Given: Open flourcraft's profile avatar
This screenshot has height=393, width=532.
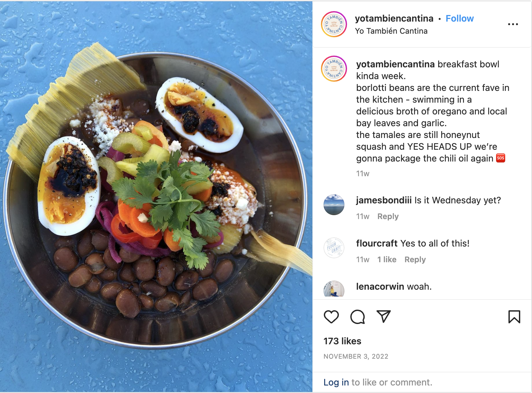Looking at the screenshot, I should click(334, 248).
